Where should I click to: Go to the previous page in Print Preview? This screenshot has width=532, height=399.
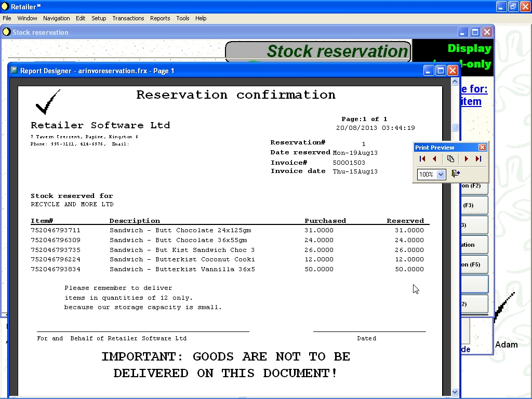pos(435,158)
